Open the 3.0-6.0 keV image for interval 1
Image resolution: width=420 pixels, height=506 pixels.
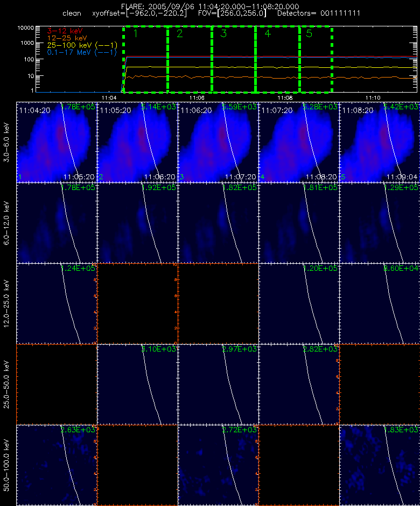pos(57,142)
